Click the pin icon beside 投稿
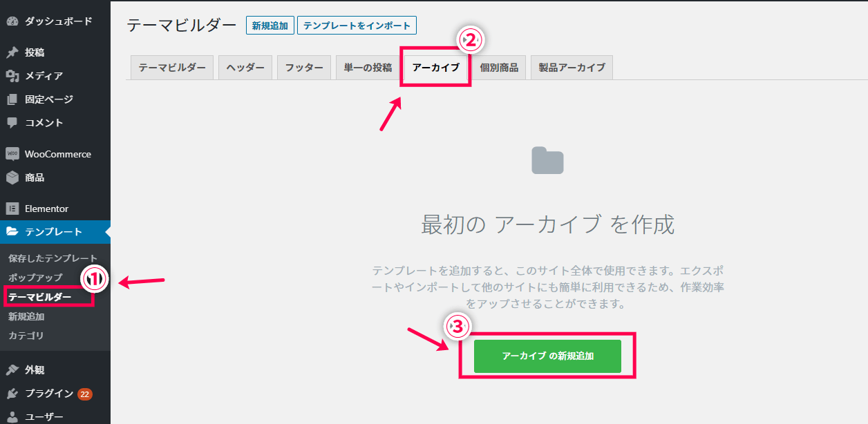Viewport: 868px width, 424px height. click(x=12, y=52)
